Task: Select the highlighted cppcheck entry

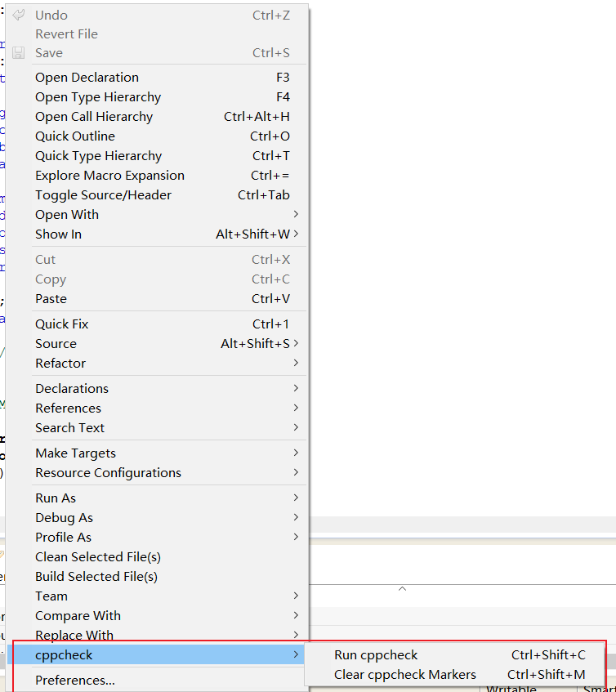Action: (157, 655)
